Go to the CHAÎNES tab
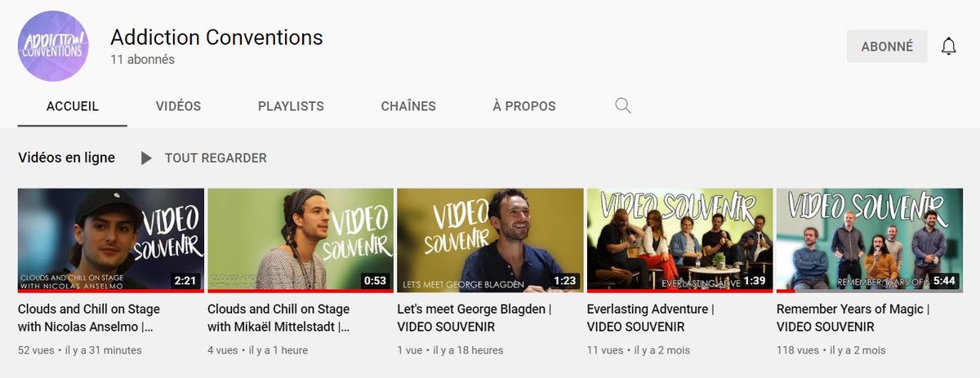Image resolution: width=980 pixels, height=378 pixels. point(408,106)
